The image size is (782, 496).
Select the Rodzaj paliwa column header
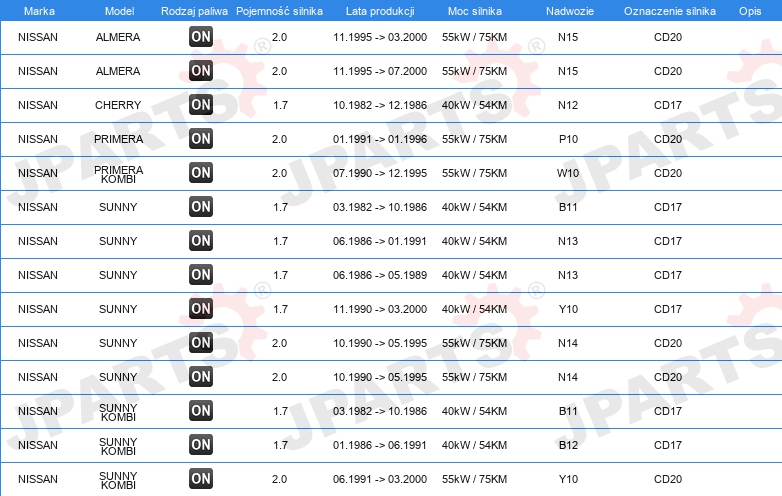(x=194, y=11)
